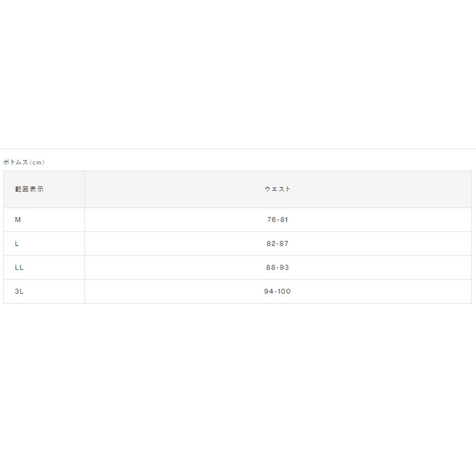Select the 範囲表示 header cell
The width and height of the screenshot is (476, 476).
(44, 189)
